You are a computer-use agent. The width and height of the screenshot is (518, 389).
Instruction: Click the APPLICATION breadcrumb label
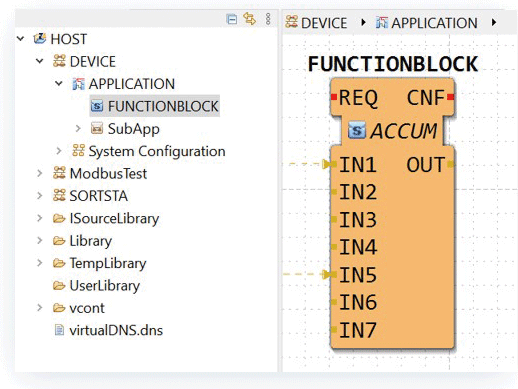[x=434, y=23]
